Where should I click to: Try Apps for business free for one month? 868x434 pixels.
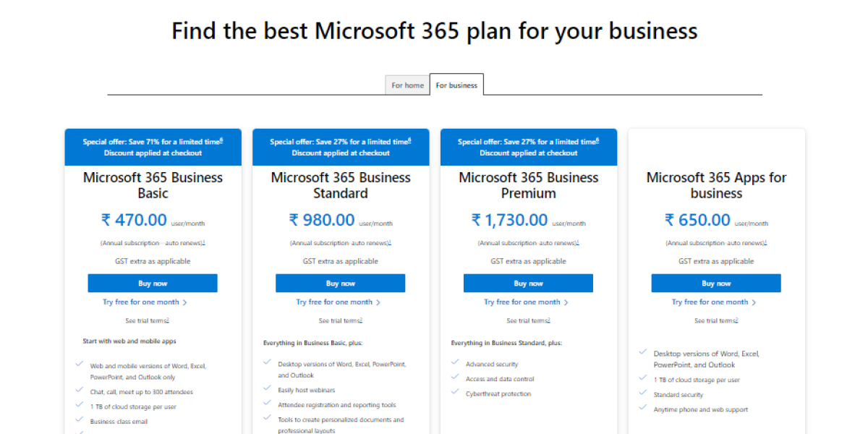click(711, 302)
